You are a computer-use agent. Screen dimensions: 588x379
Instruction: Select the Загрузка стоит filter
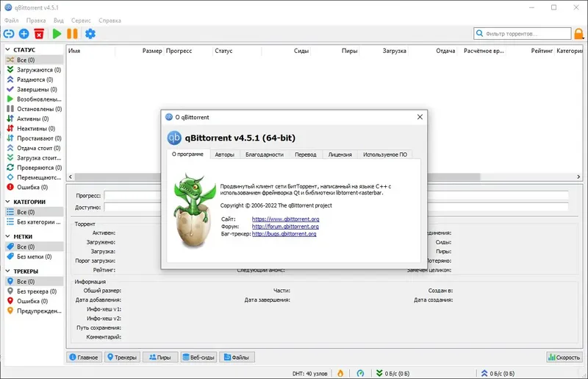point(34,157)
